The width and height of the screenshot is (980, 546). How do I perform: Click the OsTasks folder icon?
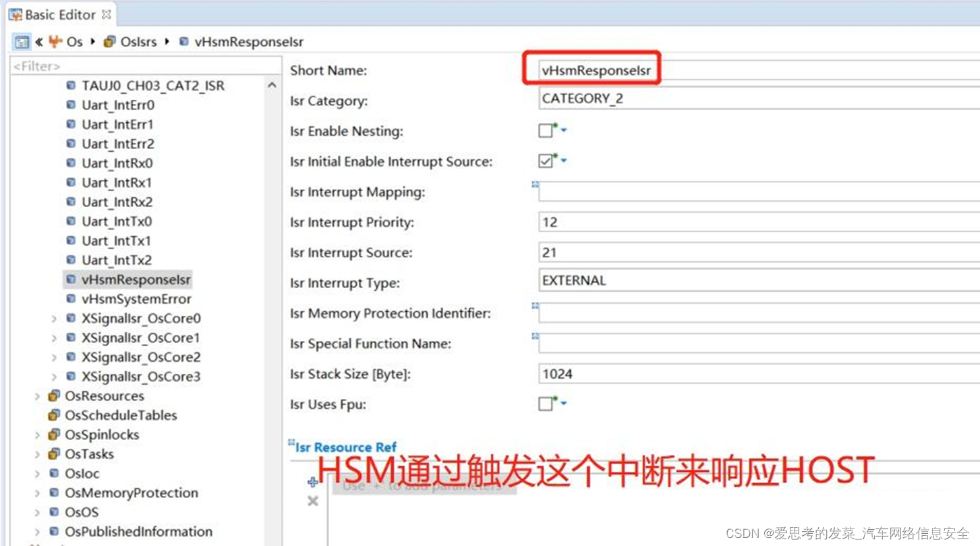tap(54, 454)
